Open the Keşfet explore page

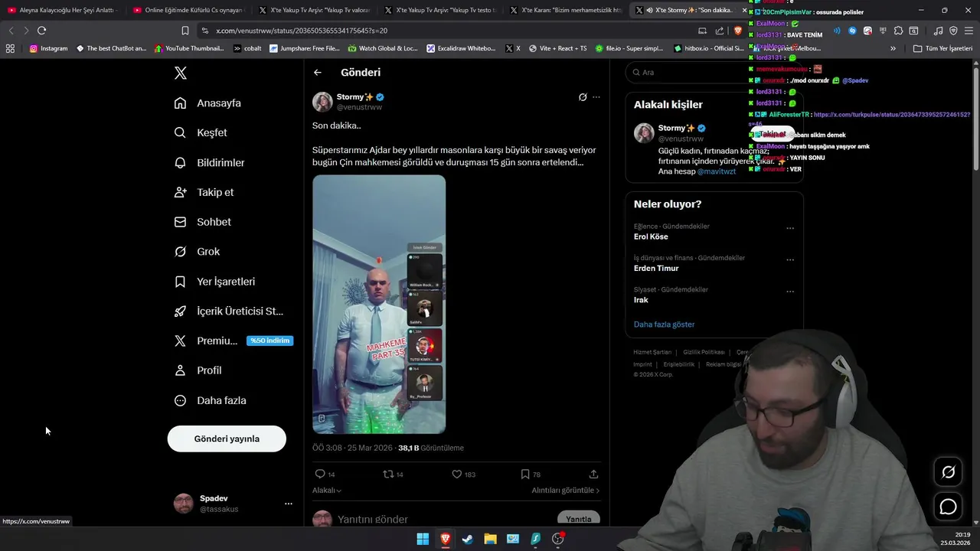point(201,132)
